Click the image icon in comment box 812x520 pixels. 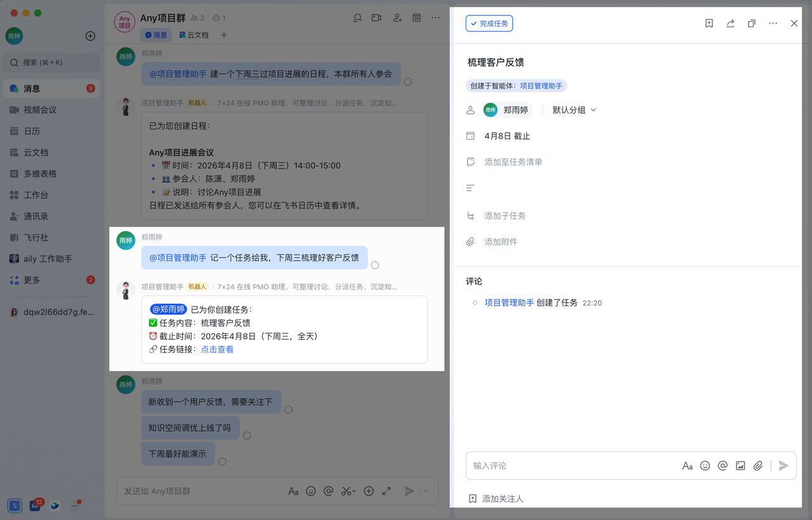coord(740,466)
